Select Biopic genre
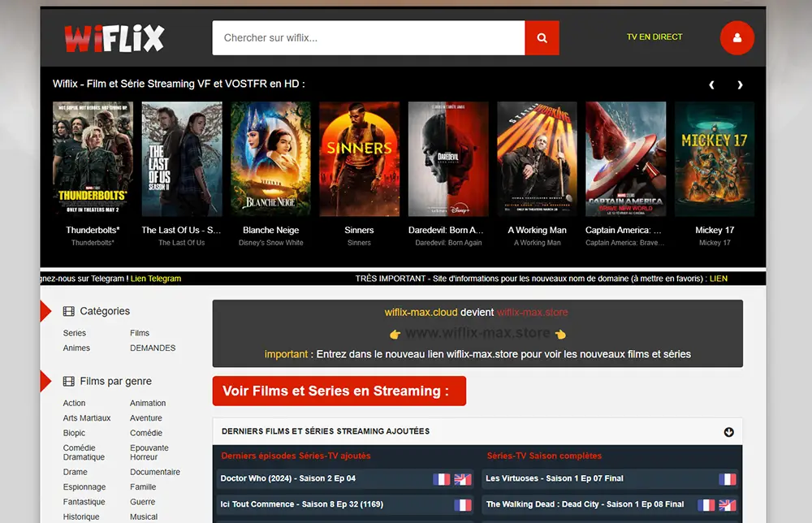Viewport: 812px width, 523px height. point(75,433)
